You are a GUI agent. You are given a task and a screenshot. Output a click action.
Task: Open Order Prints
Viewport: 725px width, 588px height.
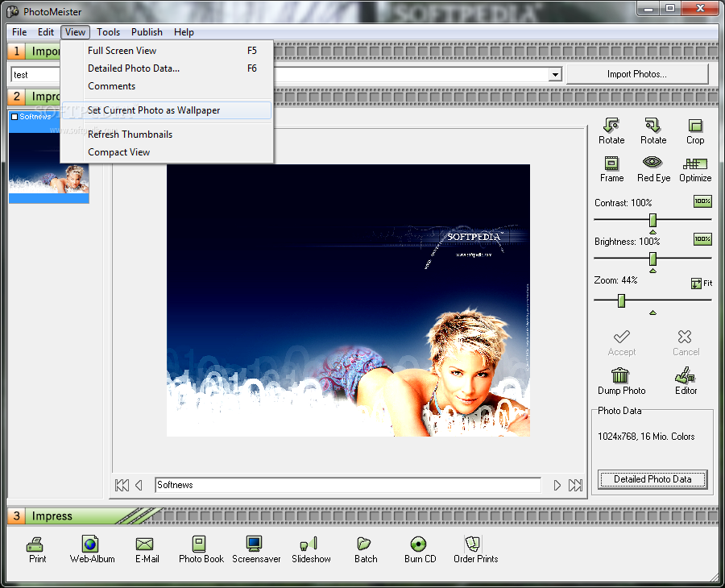[x=473, y=544]
